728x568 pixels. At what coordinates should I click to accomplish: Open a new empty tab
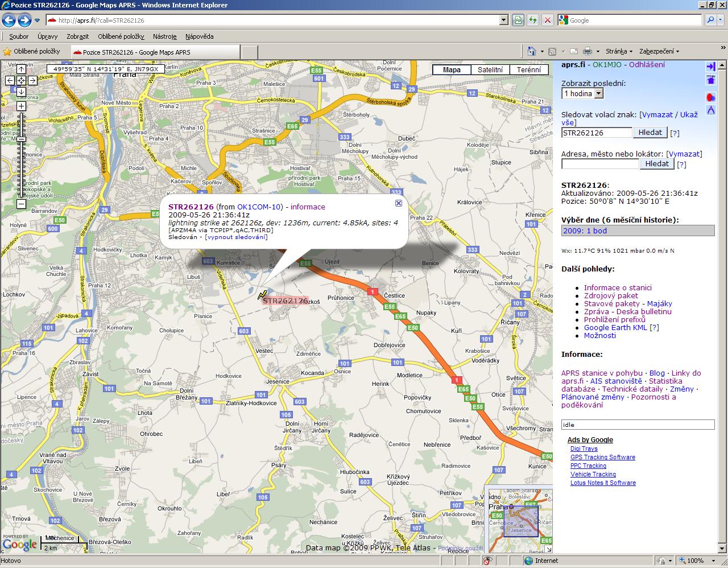[x=250, y=52]
